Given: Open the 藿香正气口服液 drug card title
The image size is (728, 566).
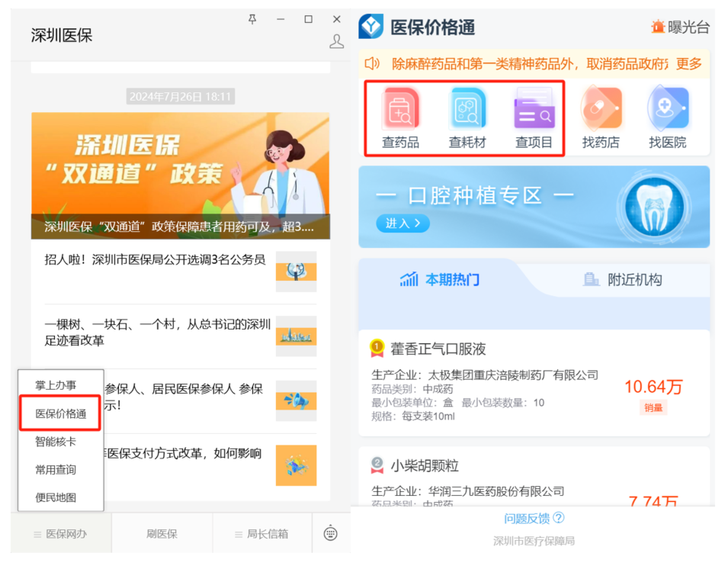Looking at the screenshot, I should [438, 349].
